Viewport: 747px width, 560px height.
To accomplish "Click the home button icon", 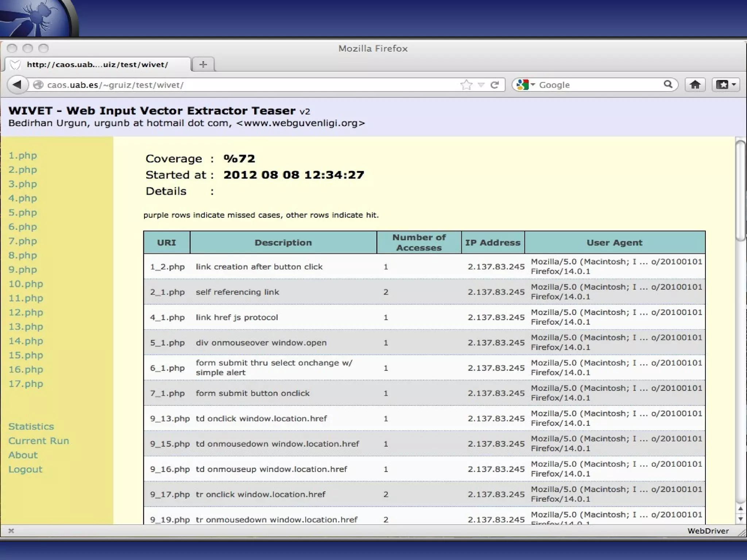I will coord(695,85).
